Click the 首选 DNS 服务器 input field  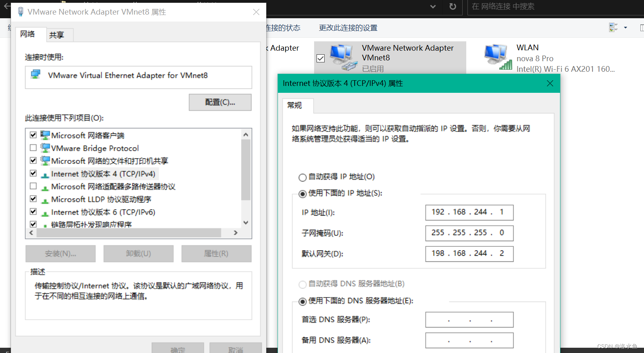[470, 320]
